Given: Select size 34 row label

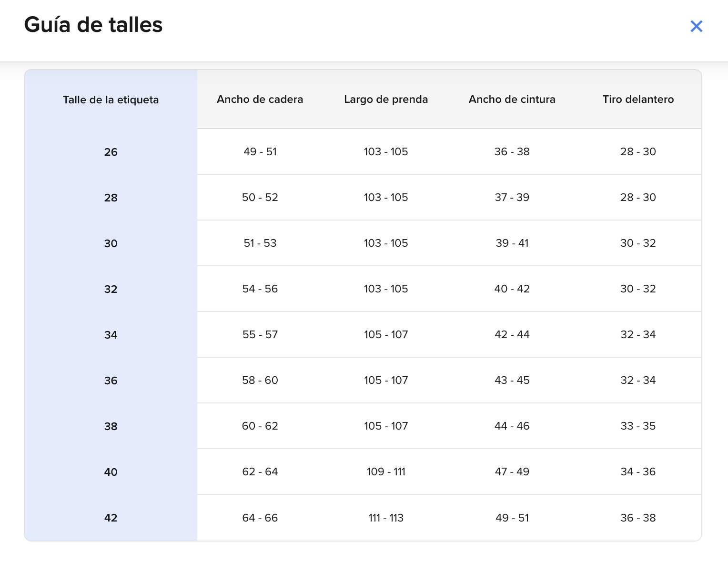Looking at the screenshot, I should [111, 335].
